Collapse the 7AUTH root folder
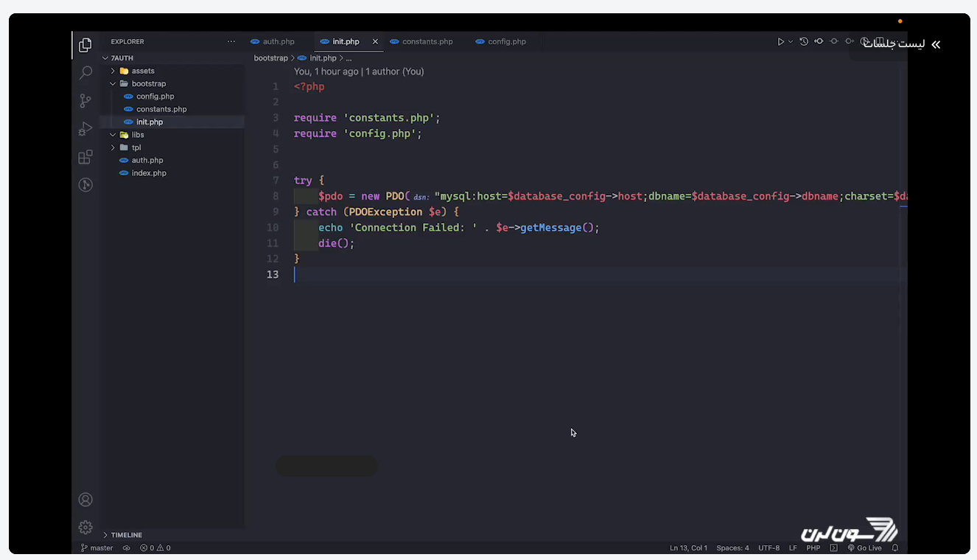 (105, 58)
